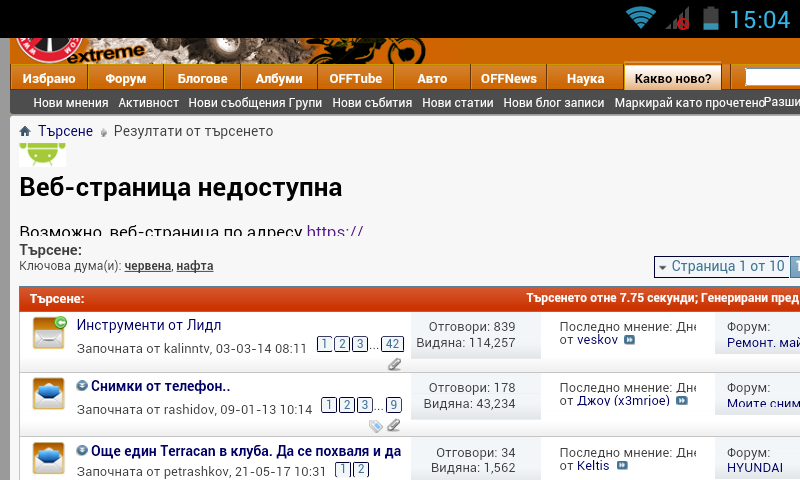Click envelope icon of Инструменти от Лидл thread
Image resolution: width=800 pixels, height=480 pixels.
(x=49, y=333)
